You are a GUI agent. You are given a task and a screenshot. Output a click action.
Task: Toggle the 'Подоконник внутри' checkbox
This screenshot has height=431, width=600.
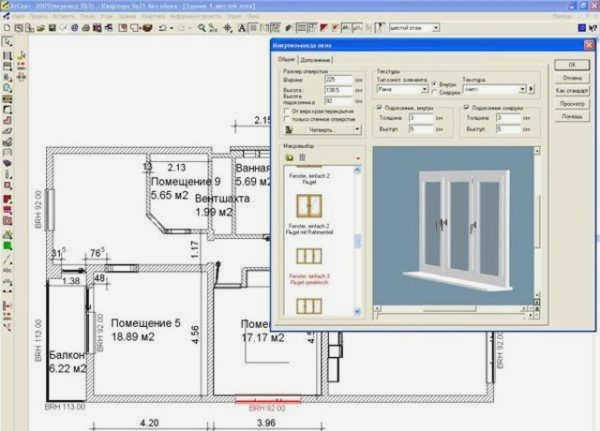(379, 108)
